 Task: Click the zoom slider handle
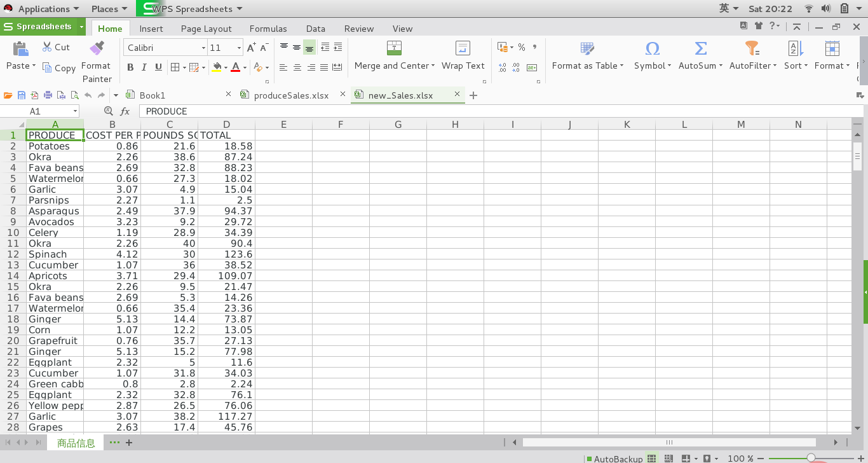pos(811,458)
